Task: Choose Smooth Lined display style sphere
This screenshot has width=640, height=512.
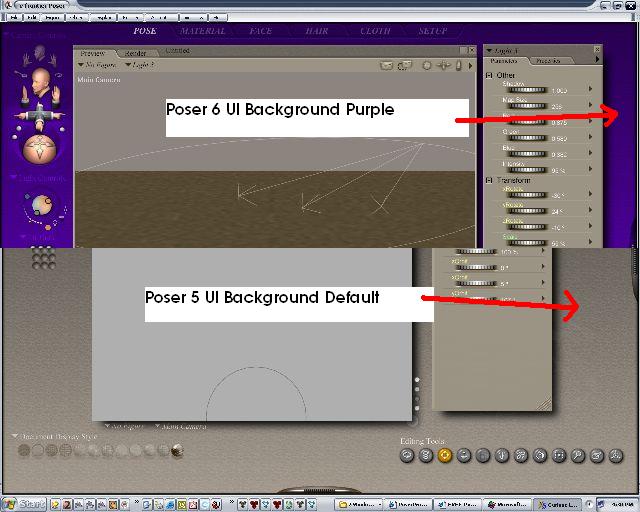Action: tap(163, 451)
